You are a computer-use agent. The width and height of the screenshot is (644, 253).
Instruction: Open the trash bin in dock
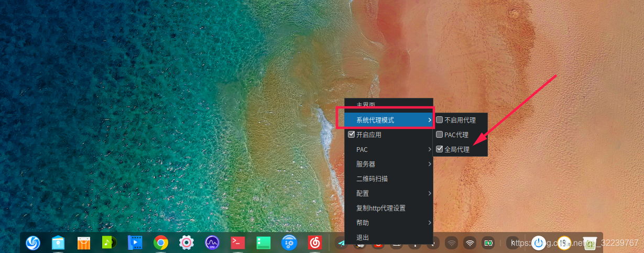click(x=590, y=243)
